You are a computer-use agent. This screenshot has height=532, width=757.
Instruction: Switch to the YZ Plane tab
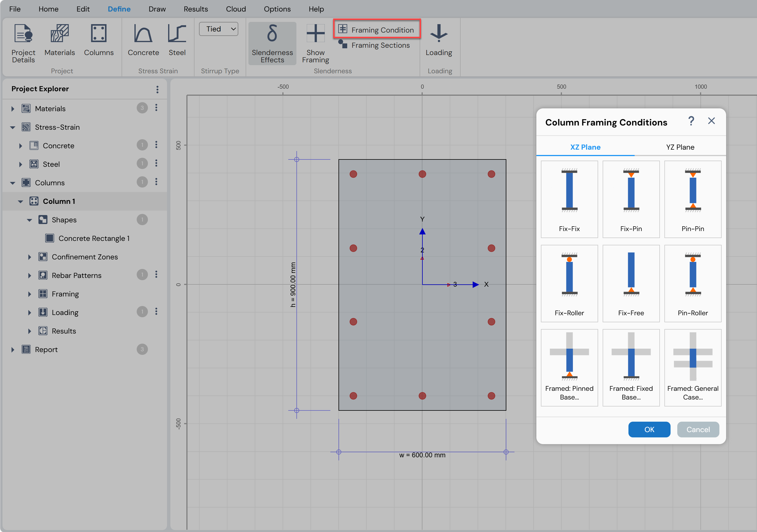(x=680, y=147)
